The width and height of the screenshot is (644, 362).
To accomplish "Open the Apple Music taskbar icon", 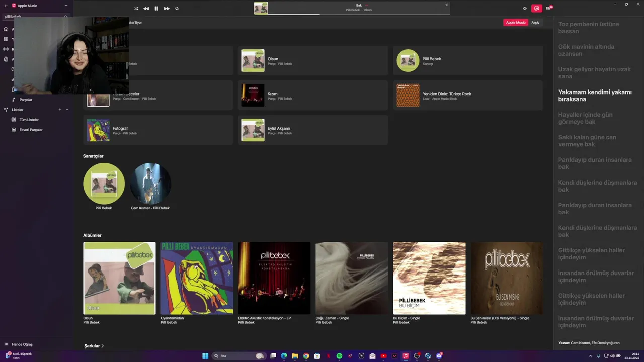I will tap(406, 356).
